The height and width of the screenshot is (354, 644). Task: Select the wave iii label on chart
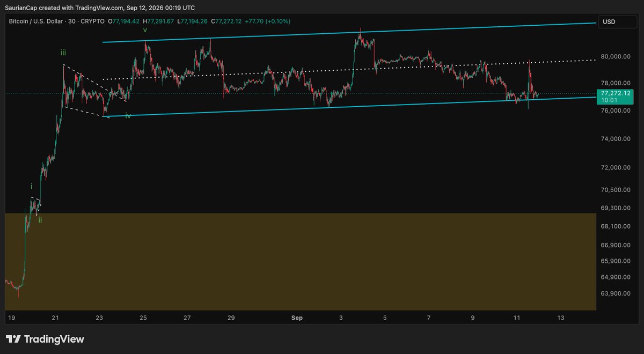click(x=63, y=53)
